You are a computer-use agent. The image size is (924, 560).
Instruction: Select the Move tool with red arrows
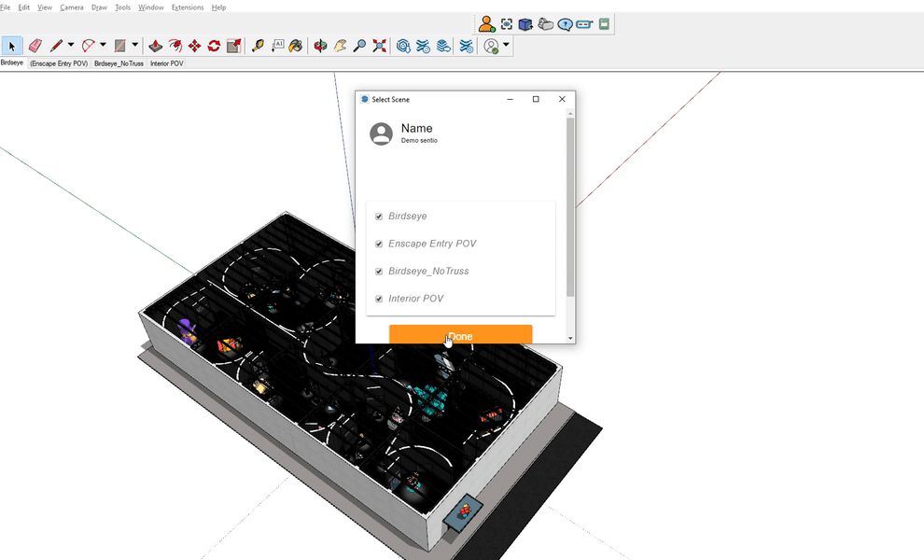click(194, 46)
